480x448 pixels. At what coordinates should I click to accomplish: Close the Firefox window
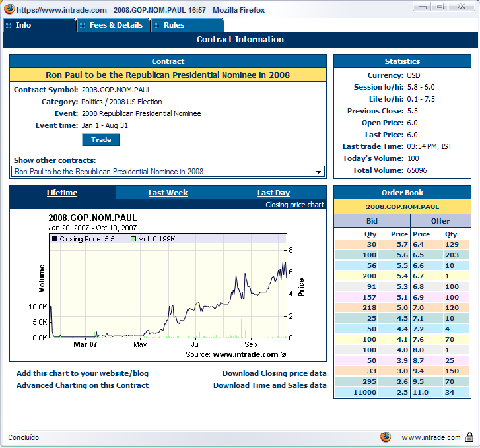tap(462, 7)
